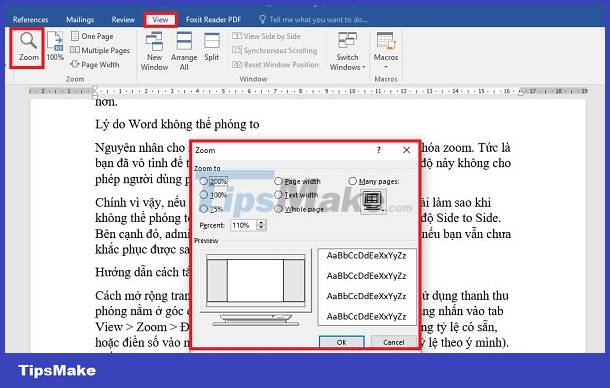Click Reset Window Position
This screenshot has height=388, width=610.
tap(275, 65)
